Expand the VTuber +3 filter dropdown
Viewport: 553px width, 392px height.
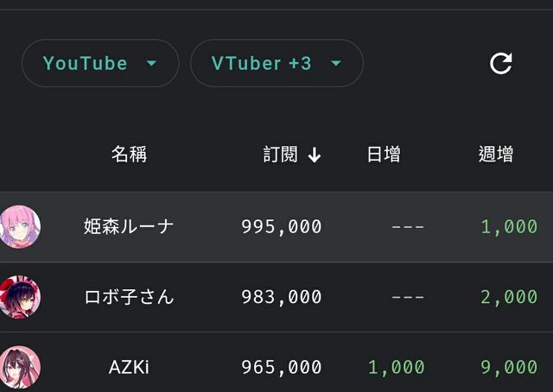[x=276, y=63]
